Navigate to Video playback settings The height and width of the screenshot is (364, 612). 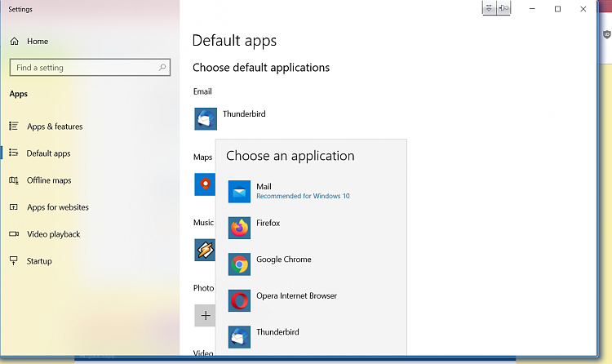pos(53,234)
